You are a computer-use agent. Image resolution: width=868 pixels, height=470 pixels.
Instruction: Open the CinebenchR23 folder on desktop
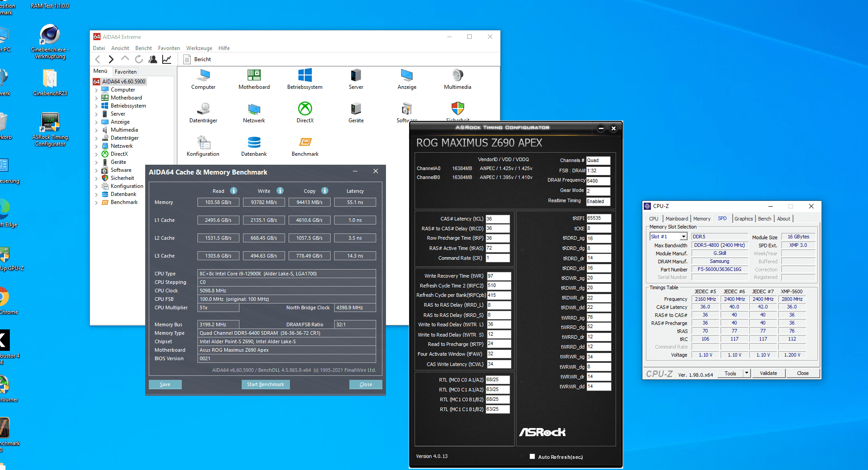point(50,83)
